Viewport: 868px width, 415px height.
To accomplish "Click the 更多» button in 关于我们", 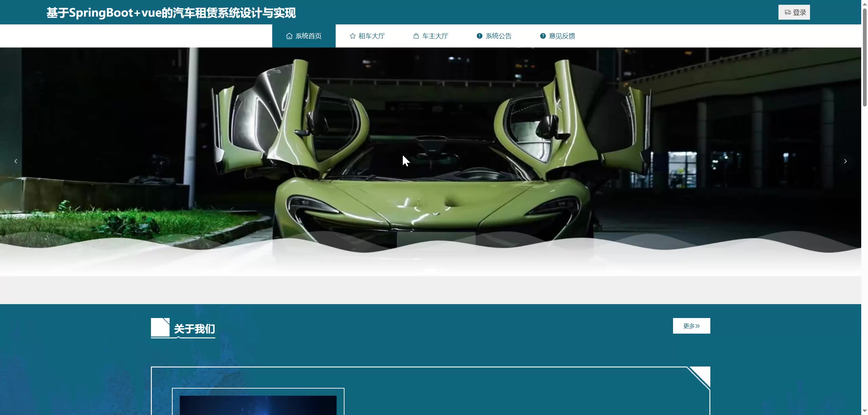I will [691, 326].
